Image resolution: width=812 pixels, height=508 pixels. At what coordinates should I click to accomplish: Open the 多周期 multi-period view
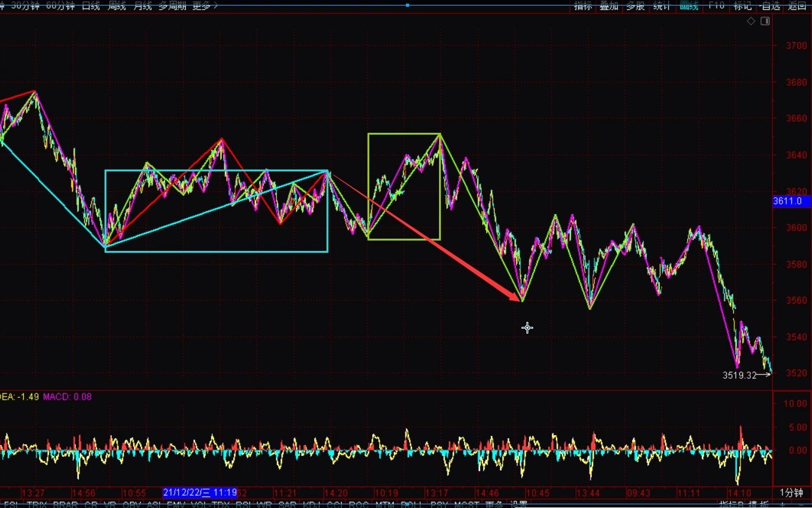coord(172,6)
